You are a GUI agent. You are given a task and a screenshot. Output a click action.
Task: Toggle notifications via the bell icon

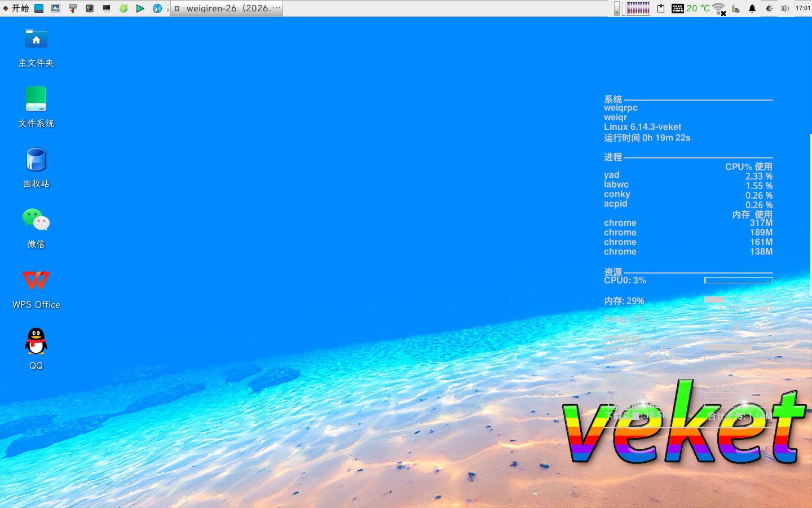(x=752, y=8)
